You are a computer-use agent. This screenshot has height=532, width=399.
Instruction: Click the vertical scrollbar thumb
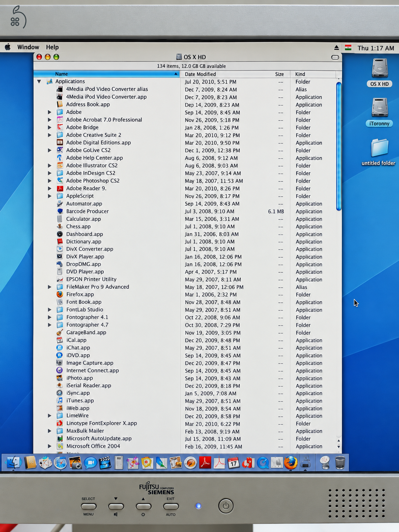(339, 147)
